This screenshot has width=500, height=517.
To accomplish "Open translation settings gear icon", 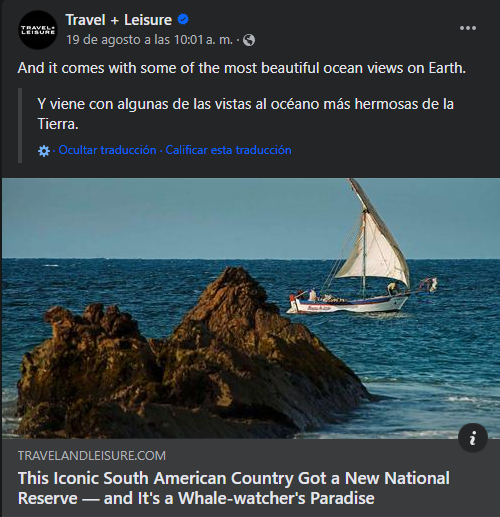I will click(x=44, y=151).
